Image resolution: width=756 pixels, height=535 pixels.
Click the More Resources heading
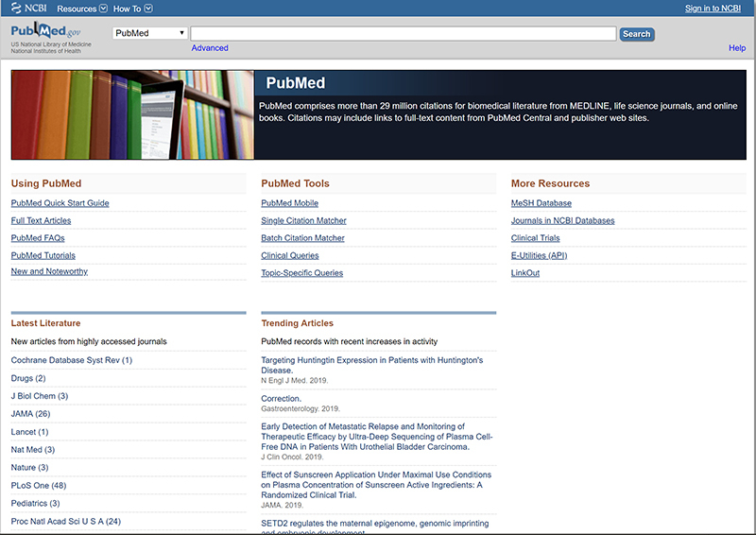pos(550,183)
